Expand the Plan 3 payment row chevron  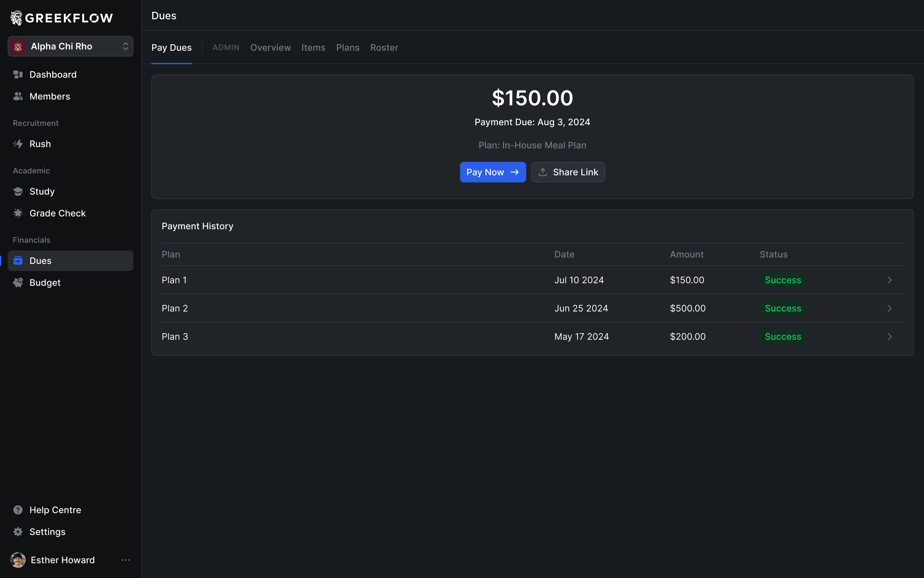[889, 337]
